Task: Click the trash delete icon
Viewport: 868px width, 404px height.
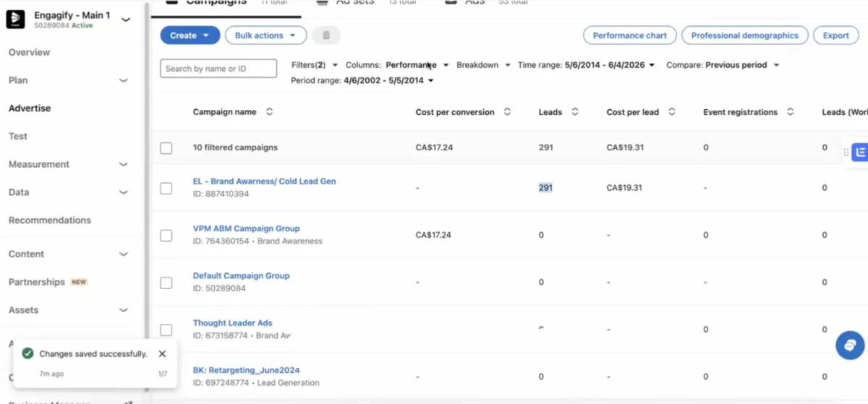Action: point(326,35)
